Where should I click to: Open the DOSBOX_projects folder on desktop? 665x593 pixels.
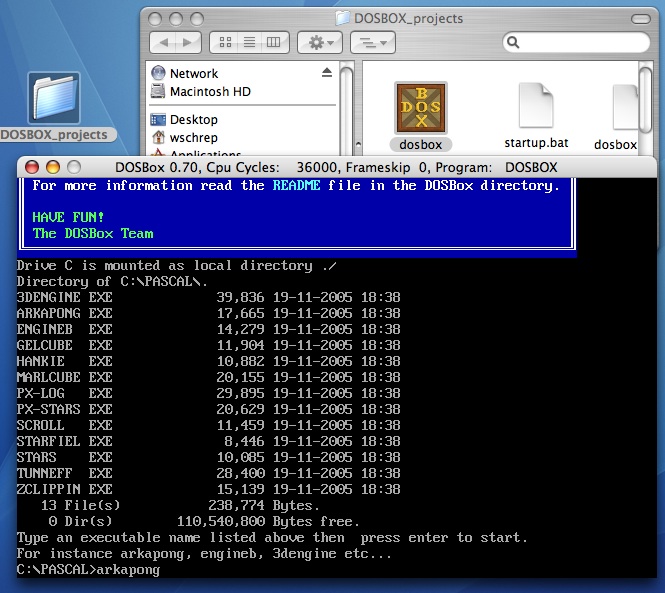click(x=54, y=98)
